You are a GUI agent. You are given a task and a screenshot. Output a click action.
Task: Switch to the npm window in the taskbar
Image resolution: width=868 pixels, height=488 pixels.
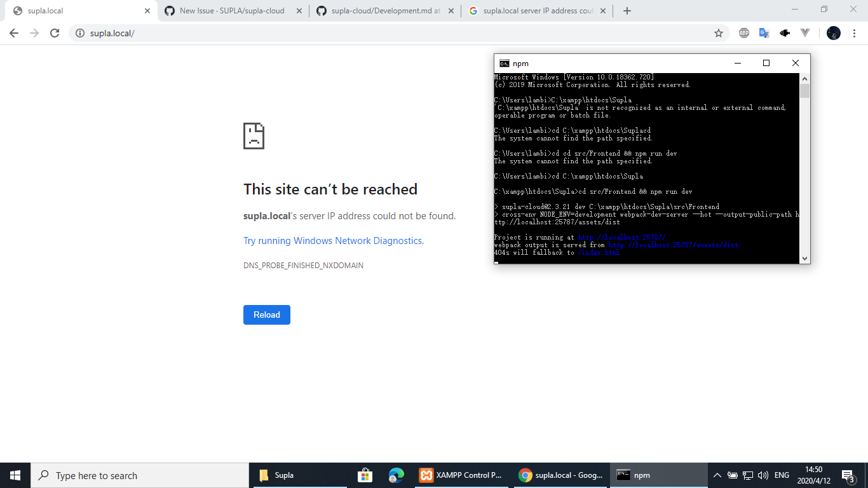pos(659,475)
